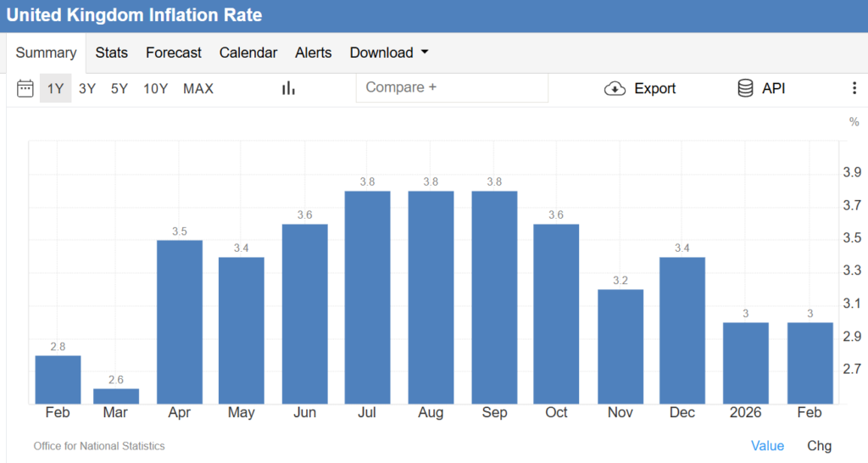868x463 pixels.
Task: Open the calendar date picker icon
Action: (25, 88)
